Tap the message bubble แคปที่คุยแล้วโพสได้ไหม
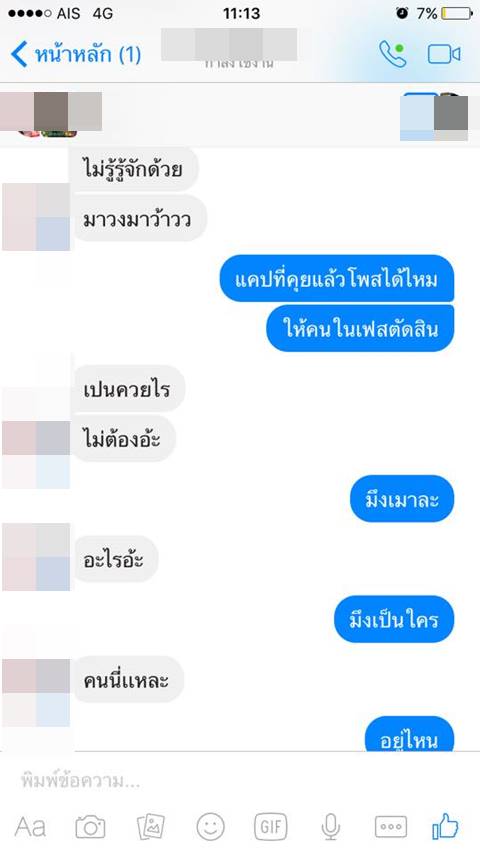 [337, 279]
